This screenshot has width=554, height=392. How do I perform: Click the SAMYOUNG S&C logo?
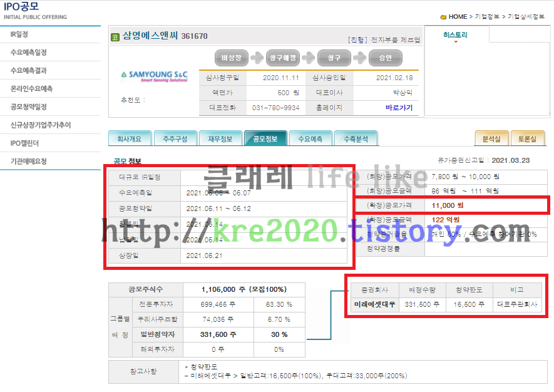pyautogui.click(x=155, y=76)
